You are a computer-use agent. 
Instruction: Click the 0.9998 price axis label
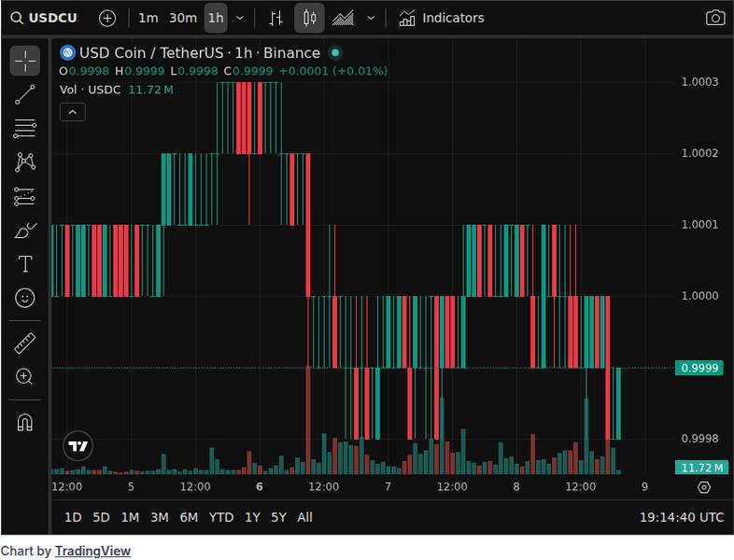(699, 439)
